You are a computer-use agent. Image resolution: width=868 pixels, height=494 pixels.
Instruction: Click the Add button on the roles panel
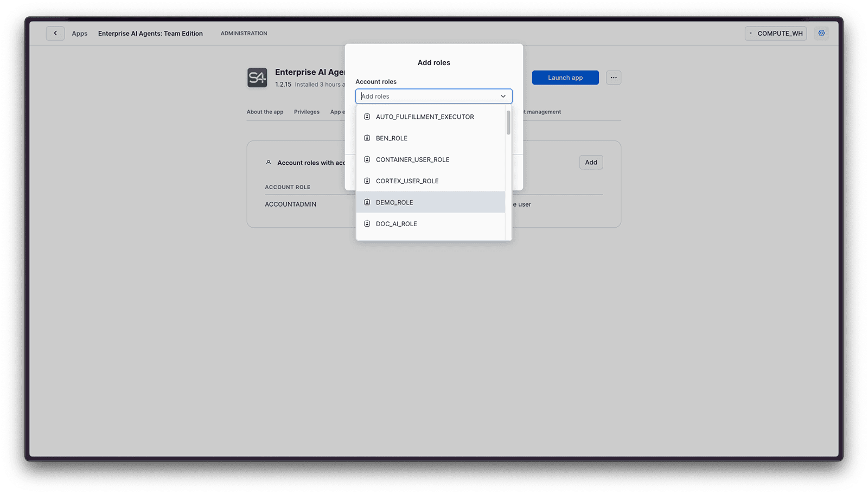[591, 162]
